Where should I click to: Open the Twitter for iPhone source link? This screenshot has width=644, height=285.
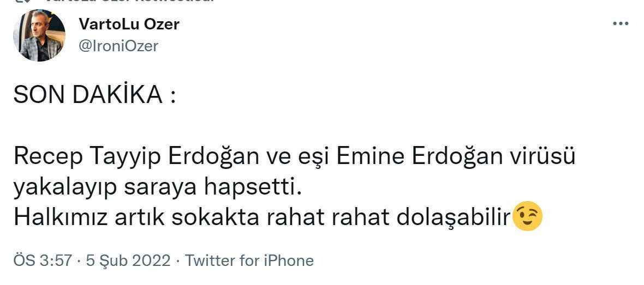[x=249, y=260]
